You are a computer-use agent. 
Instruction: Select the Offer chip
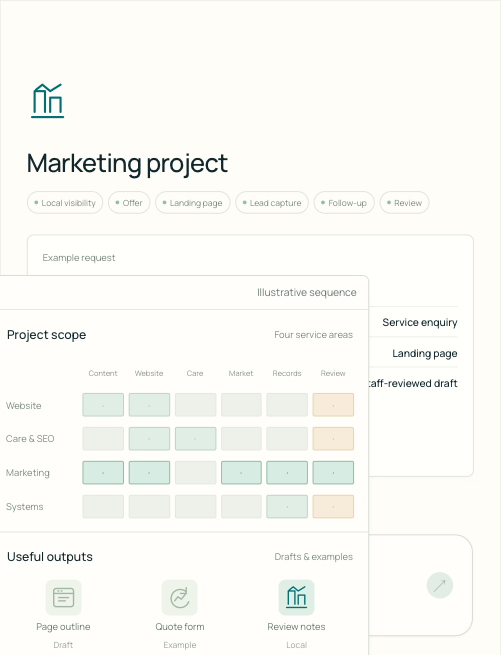pyautogui.click(x=129, y=203)
